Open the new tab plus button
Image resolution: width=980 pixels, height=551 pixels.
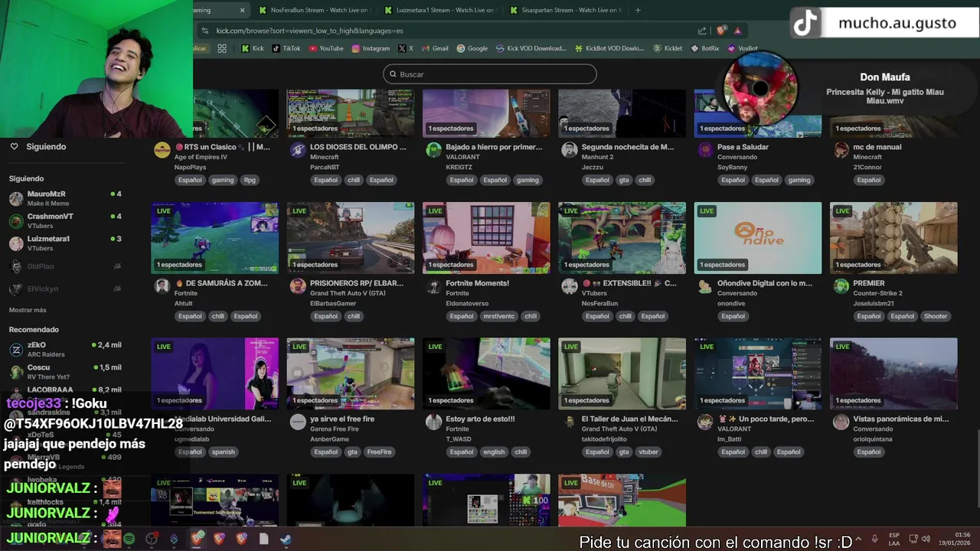638,10
